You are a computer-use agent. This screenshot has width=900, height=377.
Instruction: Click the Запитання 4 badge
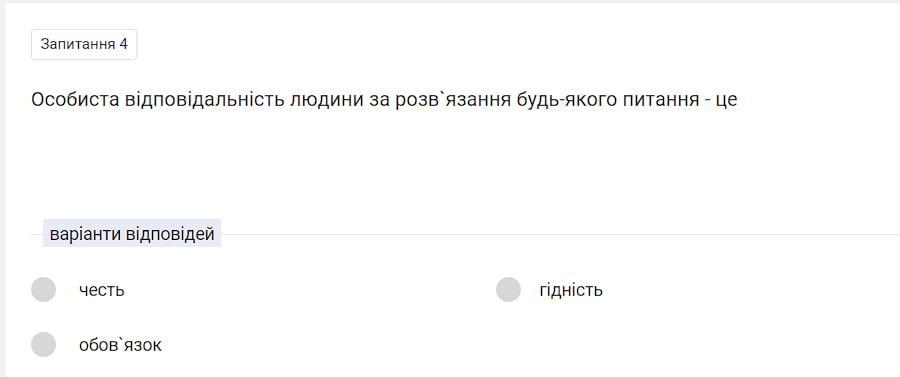pyautogui.click(x=84, y=44)
